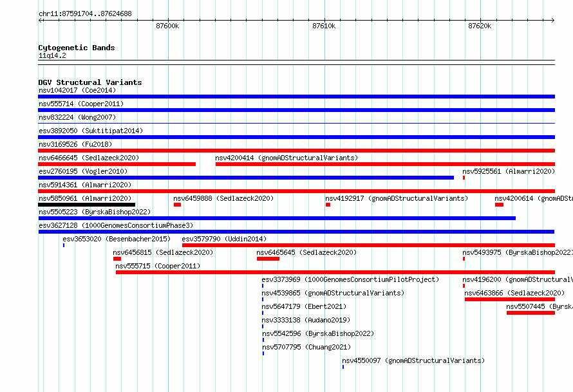Open nsv5647179 (Ebert2021) label
Screen dimensions: 573x392
click(x=304, y=306)
